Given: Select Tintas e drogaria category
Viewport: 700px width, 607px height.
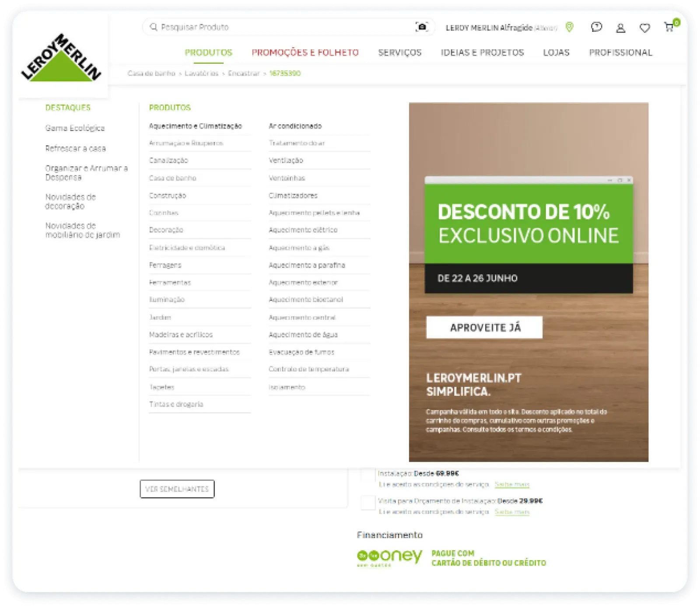Looking at the screenshot, I should pos(176,404).
